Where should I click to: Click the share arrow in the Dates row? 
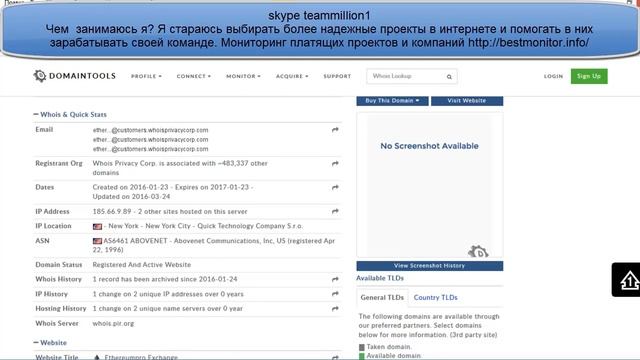click(335, 187)
